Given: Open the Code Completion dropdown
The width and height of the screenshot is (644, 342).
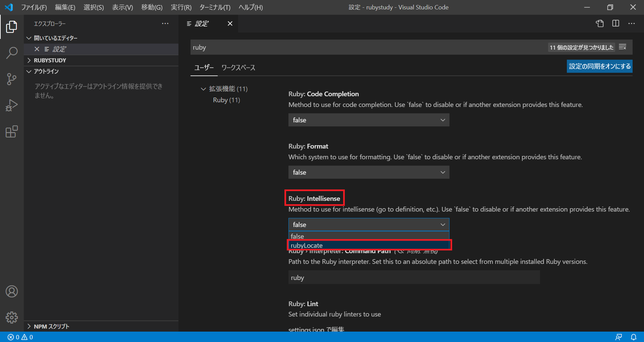Looking at the screenshot, I should (369, 120).
